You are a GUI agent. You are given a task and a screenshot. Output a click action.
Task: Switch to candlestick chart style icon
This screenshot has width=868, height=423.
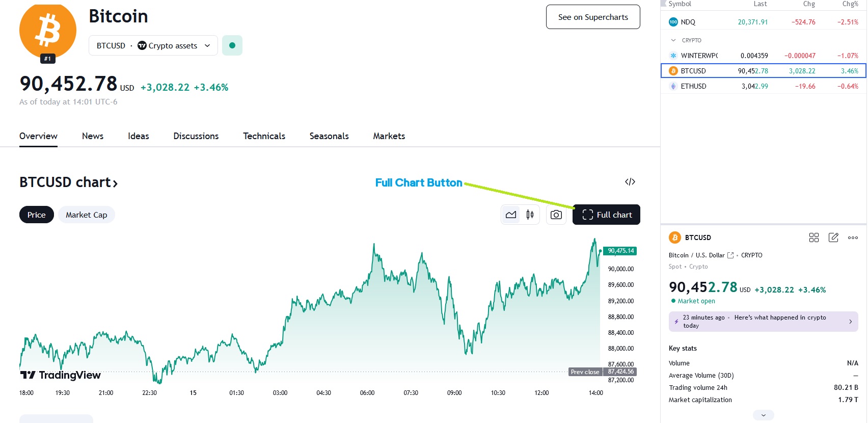pos(530,215)
